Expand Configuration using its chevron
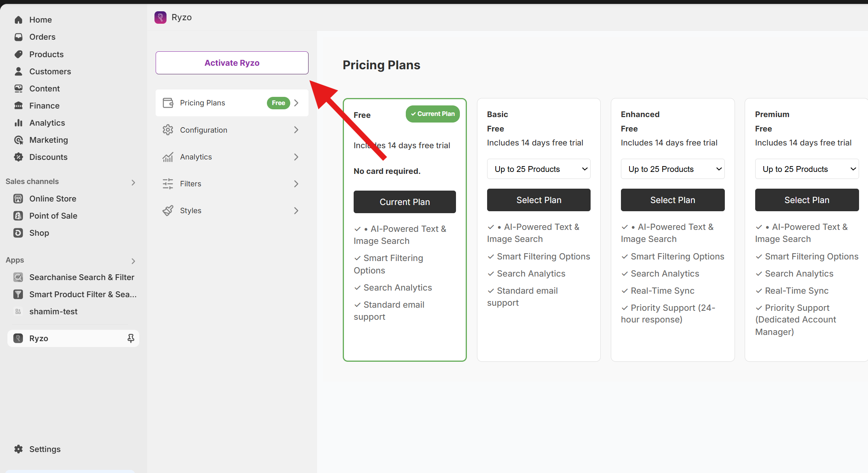The image size is (868, 473). (x=296, y=130)
